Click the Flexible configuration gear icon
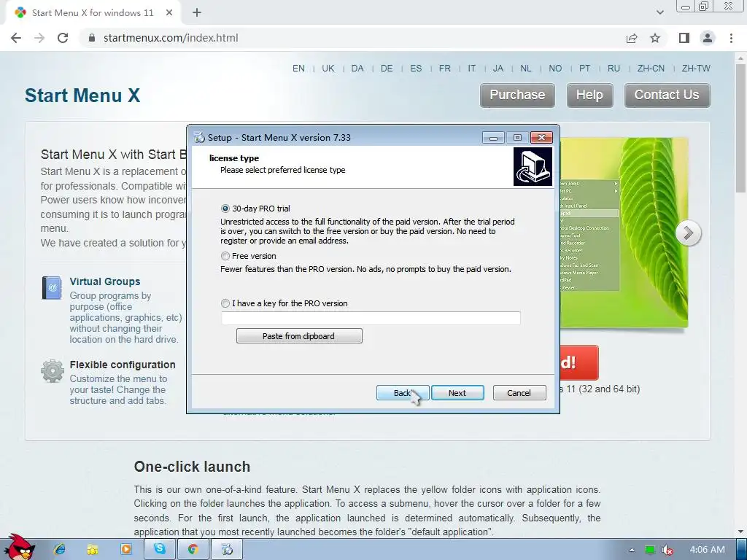 tap(53, 371)
